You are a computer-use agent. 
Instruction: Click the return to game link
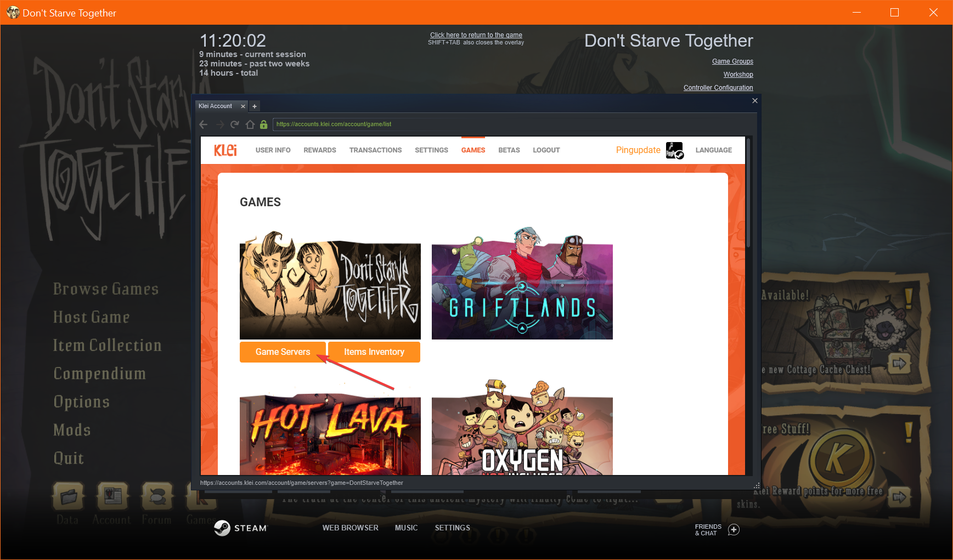(x=476, y=35)
